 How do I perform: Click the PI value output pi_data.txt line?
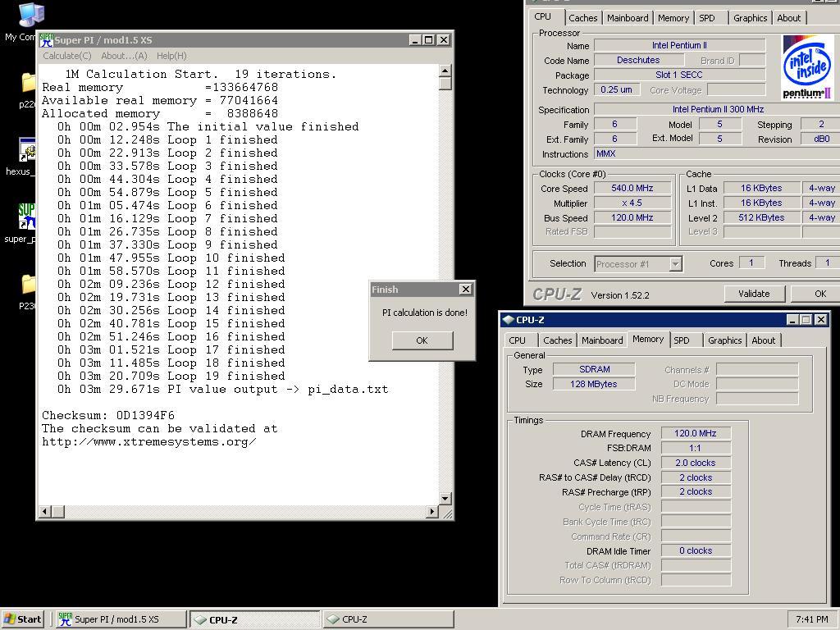point(223,390)
